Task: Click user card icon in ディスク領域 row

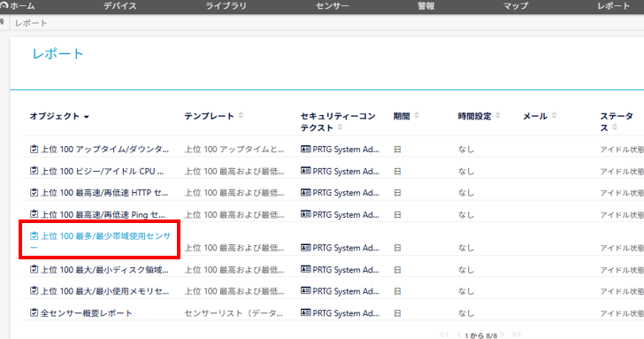Action: tap(305, 270)
